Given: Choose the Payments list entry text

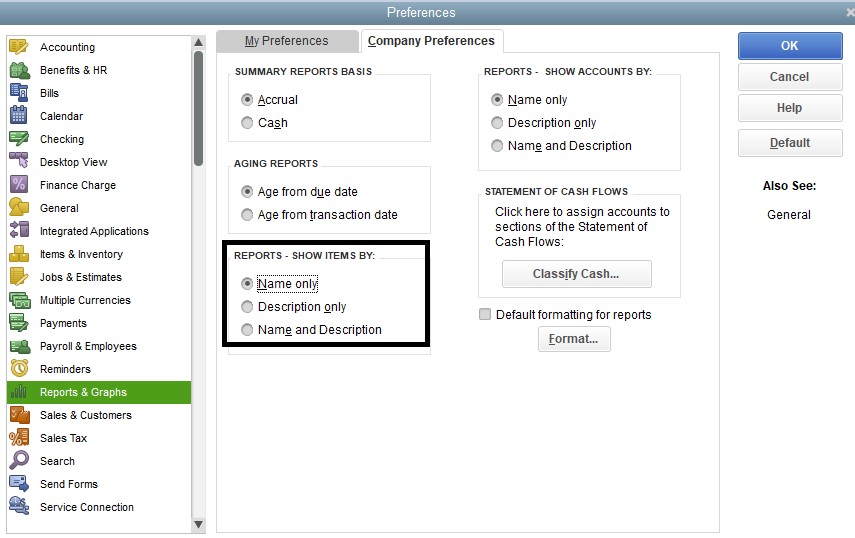Looking at the screenshot, I should tap(63, 323).
